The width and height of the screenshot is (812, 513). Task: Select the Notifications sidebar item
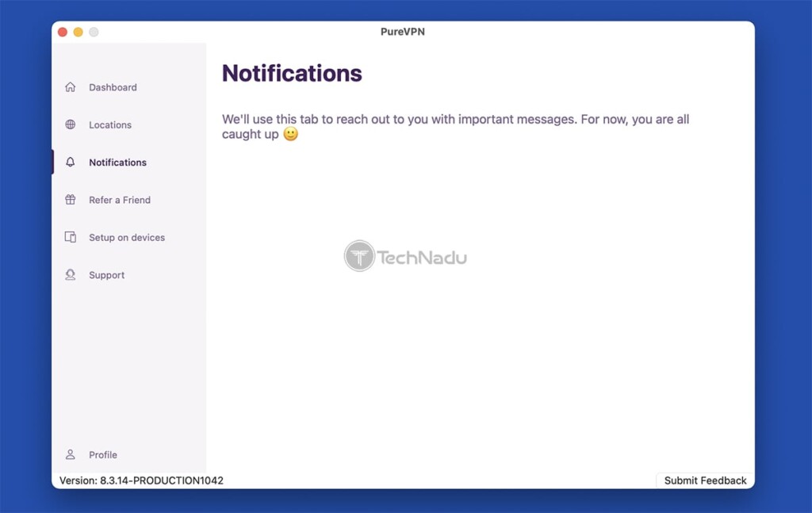[x=117, y=163]
